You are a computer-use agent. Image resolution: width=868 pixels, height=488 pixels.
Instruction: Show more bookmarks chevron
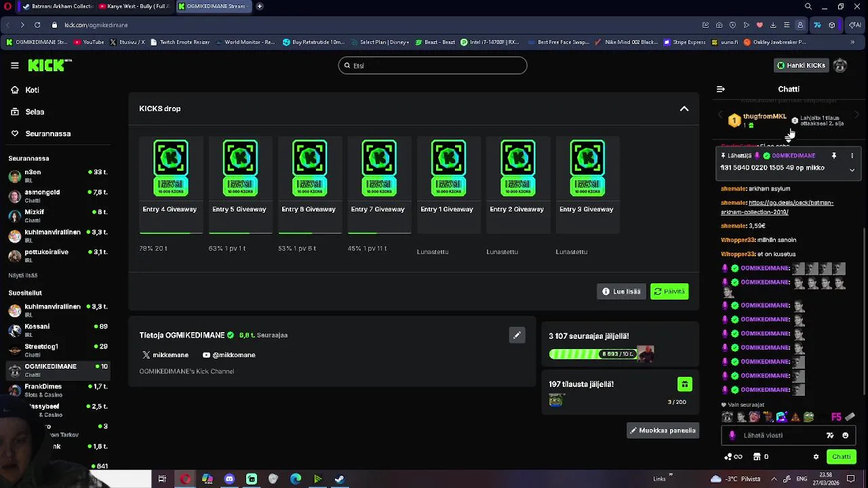tap(852, 42)
